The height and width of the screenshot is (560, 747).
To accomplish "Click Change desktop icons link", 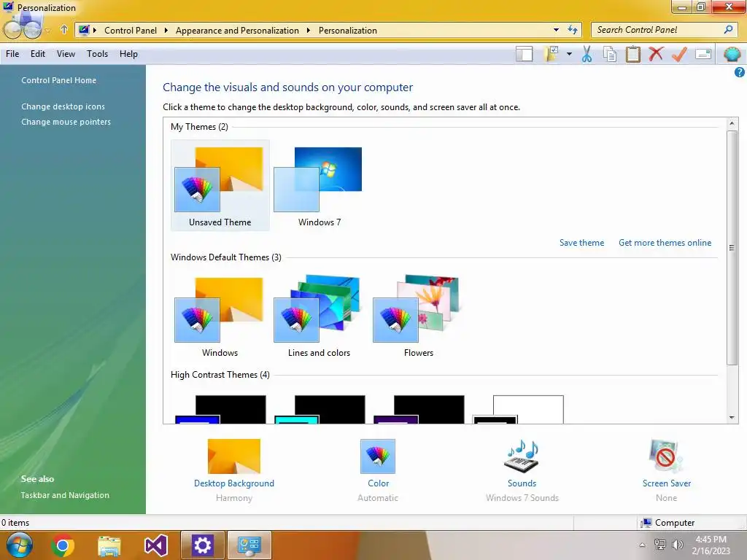I will tap(63, 106).
